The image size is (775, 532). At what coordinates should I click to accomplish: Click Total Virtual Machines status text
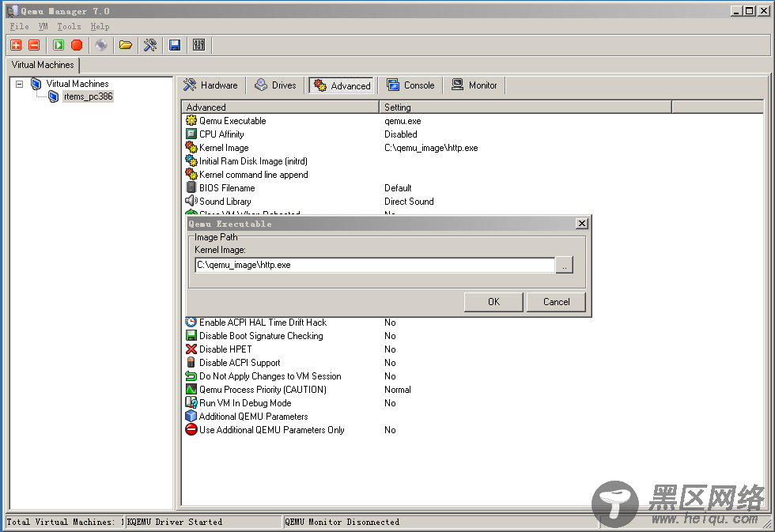tap(65, 522)
